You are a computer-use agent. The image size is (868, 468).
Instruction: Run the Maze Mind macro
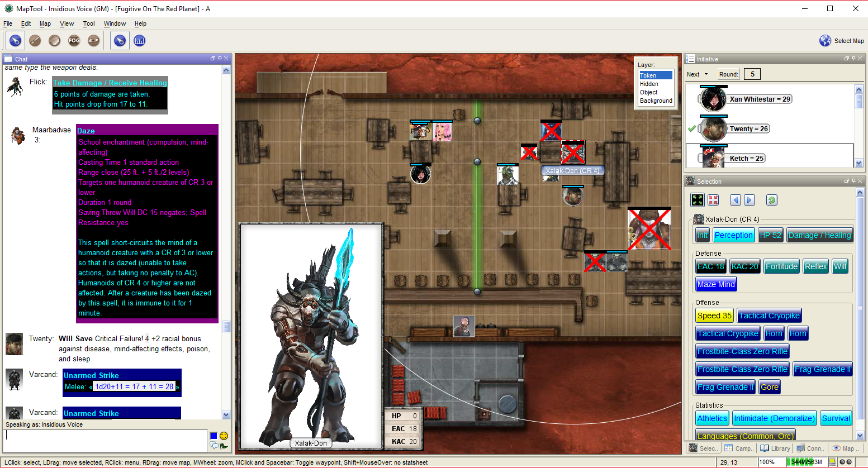[x=716, y=284]
